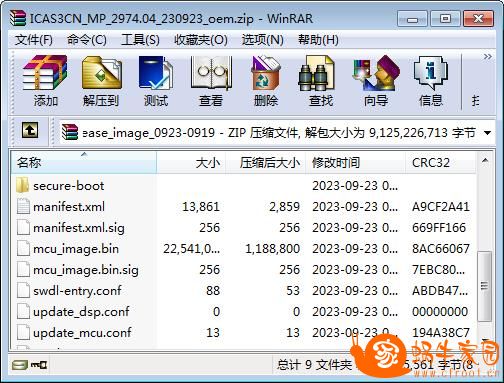Click the update_mcu.conf file name
The height and width of the screenshot is (383, 504).
(82, 333)
